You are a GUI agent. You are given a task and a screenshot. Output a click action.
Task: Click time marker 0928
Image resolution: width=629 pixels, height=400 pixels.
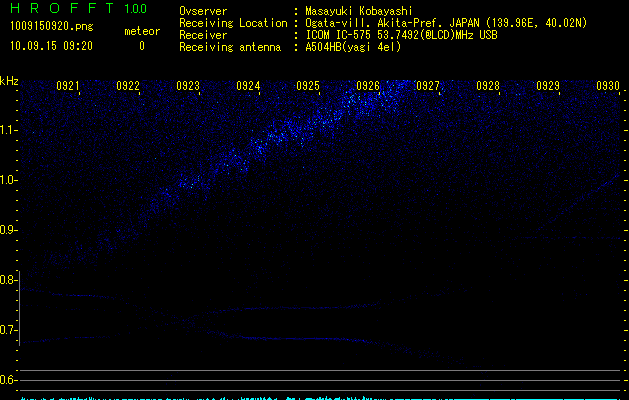(488, 86)
